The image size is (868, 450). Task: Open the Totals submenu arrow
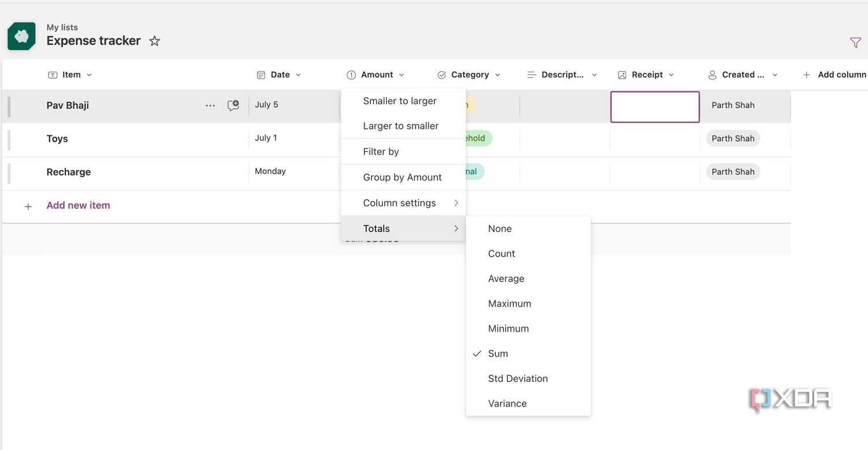(x=456, y=228)
